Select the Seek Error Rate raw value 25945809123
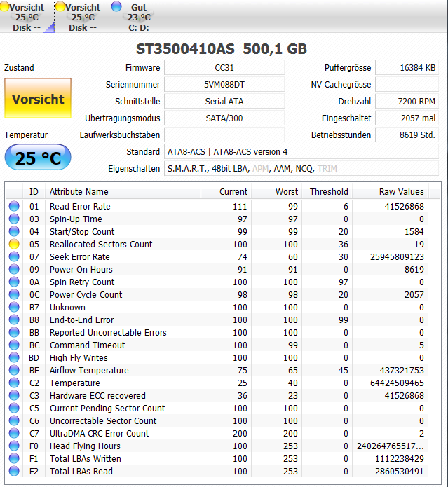The image size is (448, 487). (397, 257)
